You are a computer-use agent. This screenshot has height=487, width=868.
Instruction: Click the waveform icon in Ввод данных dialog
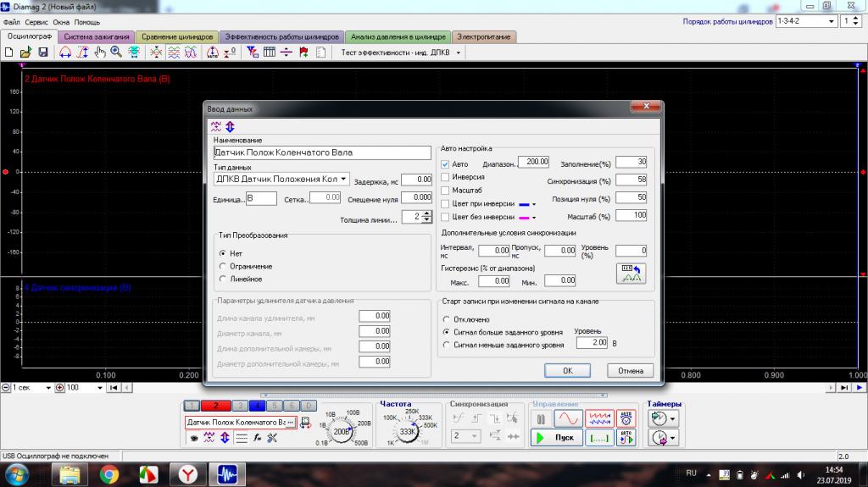(216, 127)
